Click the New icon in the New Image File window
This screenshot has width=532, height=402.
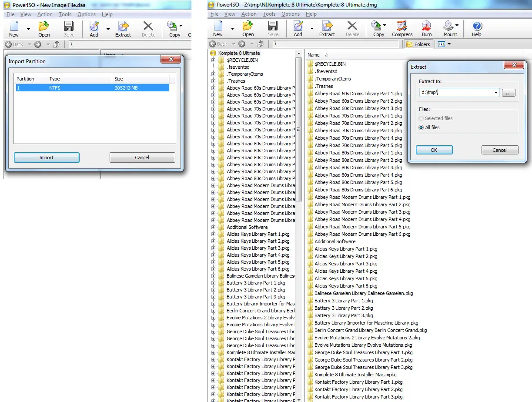14,29
